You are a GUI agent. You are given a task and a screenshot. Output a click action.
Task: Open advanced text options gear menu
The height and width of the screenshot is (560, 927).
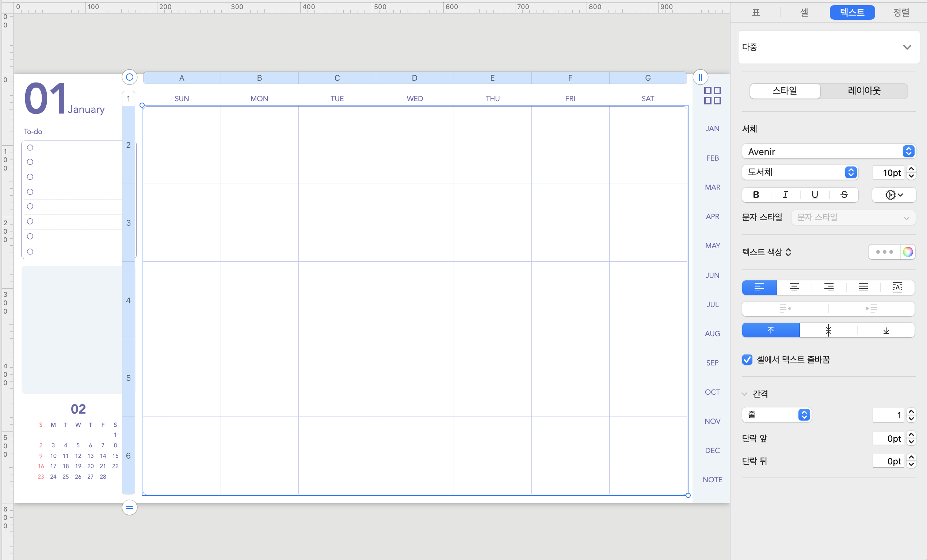(x=893, y=195)
